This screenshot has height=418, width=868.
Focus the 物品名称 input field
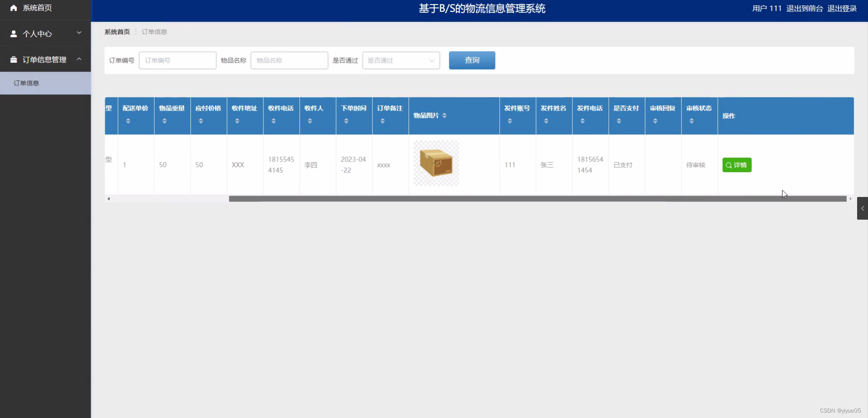pos(289,60)
